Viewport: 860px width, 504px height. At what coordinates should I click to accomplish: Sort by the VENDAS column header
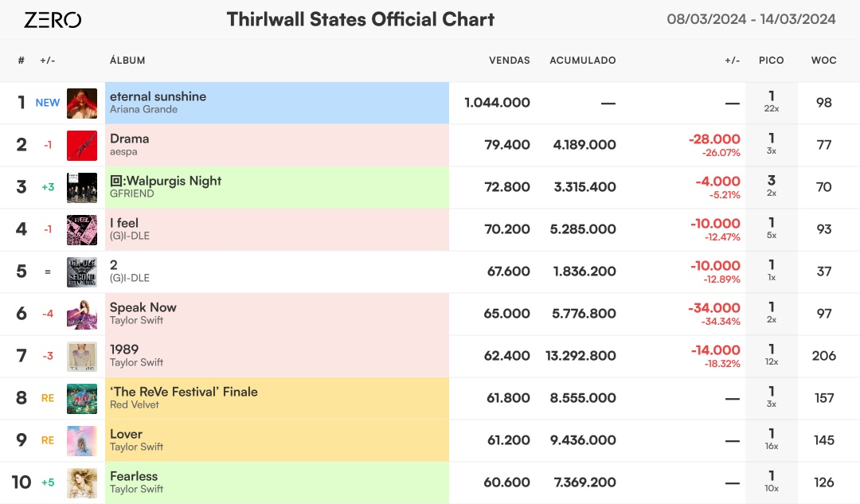click(x=510, y=61)
